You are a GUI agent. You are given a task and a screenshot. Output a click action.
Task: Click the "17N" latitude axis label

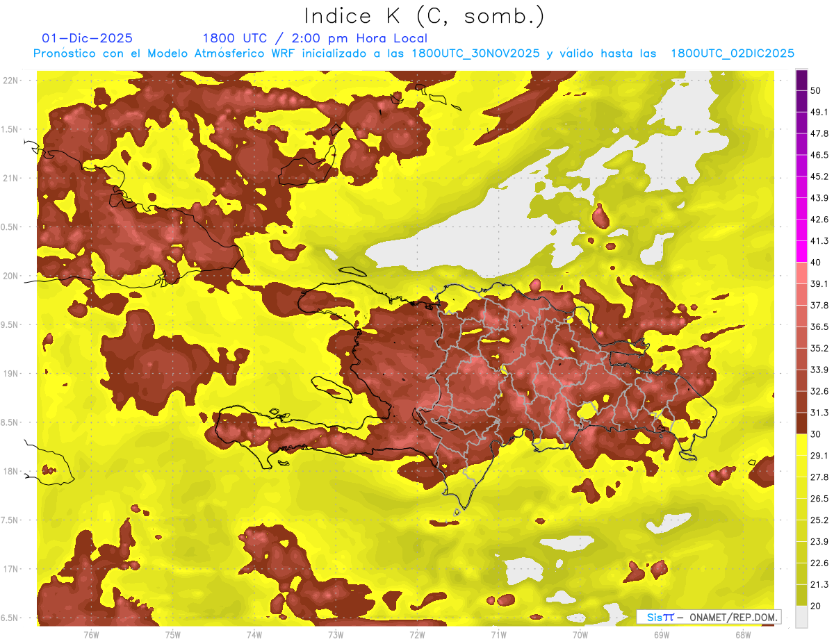(x=12, y=570)
